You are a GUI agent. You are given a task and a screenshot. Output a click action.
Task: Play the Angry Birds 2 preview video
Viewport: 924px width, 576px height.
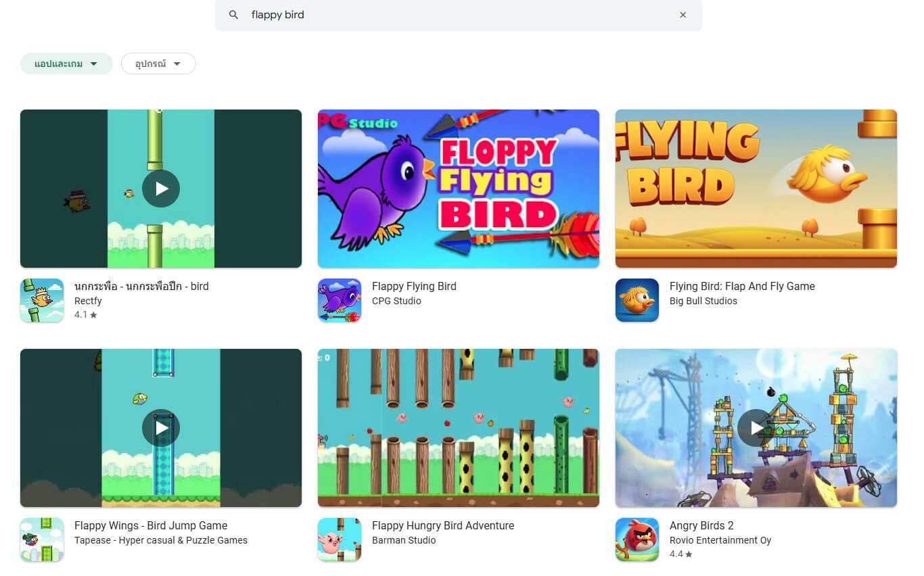(756, 428)
